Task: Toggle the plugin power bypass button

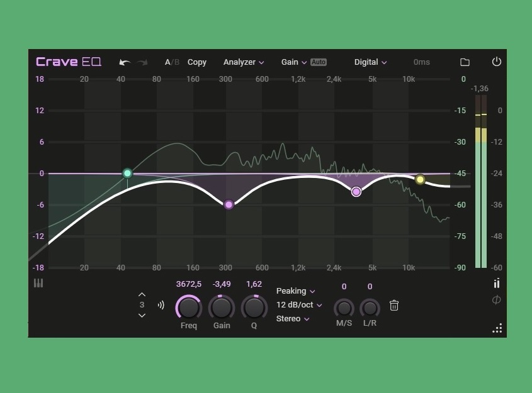Action: [496, 62]
